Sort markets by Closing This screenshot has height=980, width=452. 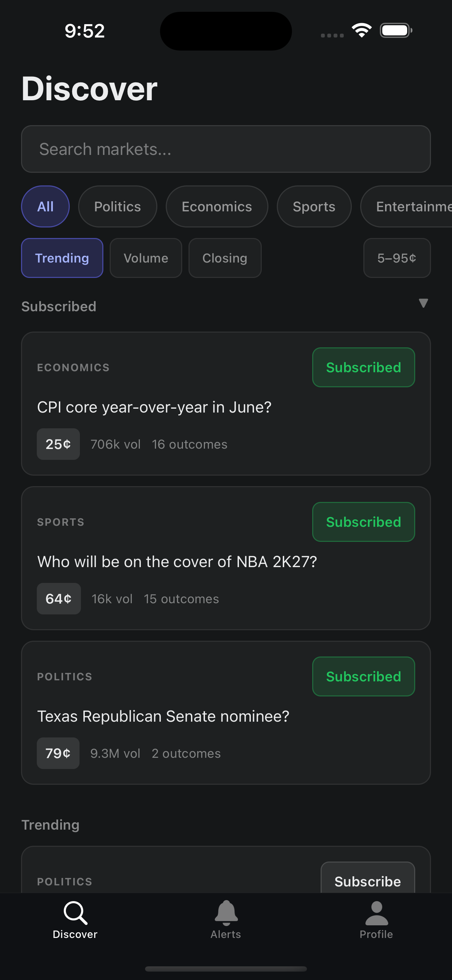pyautogui.click(x=225, y=258)
